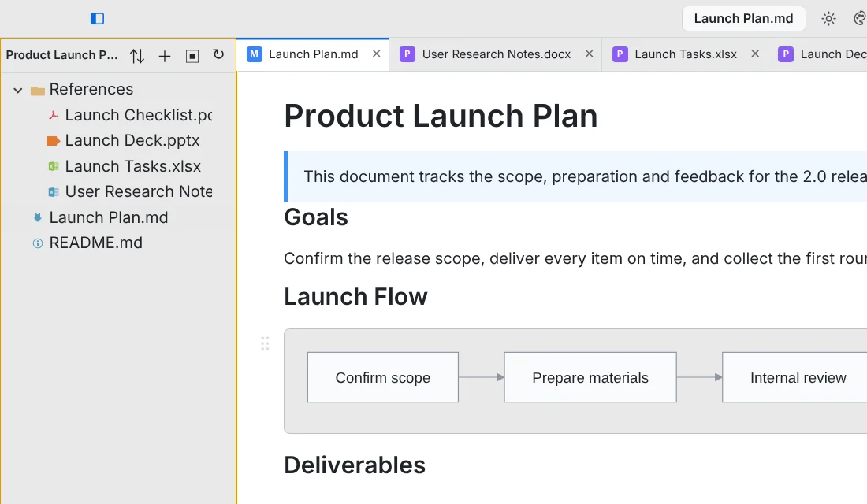Click the blue callout about 2.0 release

(x=575, y=176)
